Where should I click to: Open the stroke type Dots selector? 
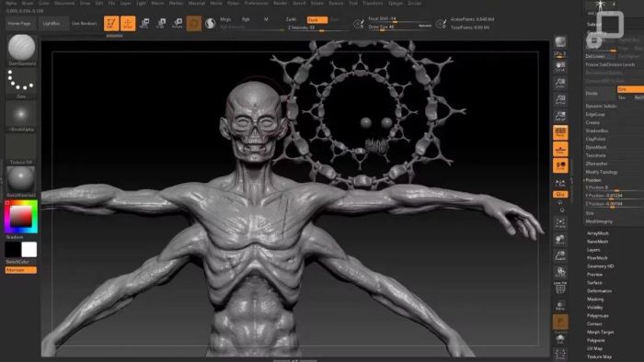[x=21, y=81]
